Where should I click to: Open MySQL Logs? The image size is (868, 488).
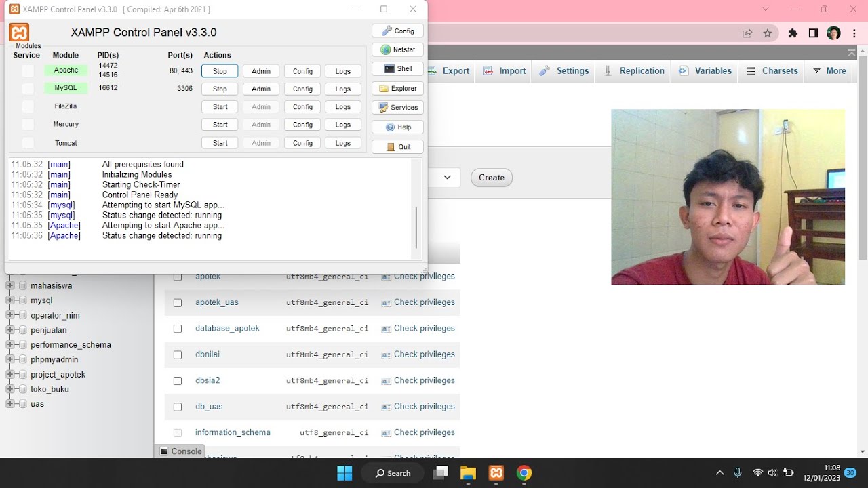tap(343, 89)
